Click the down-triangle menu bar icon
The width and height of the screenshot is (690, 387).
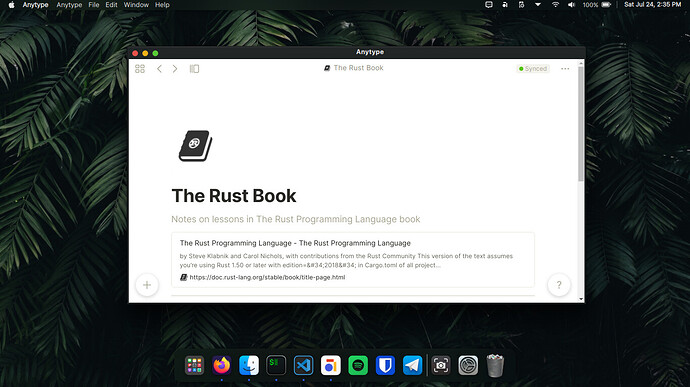[x=538, y=5]
